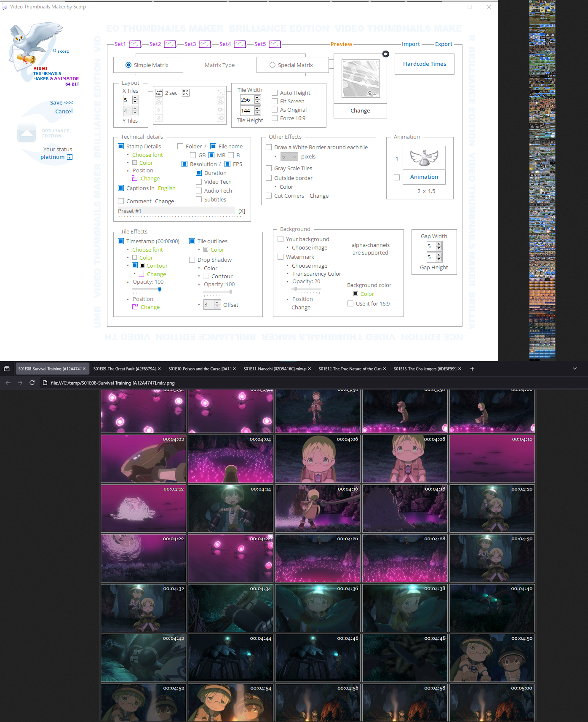Click the English captions language link
This screenshot has width=588, height=722.
click(167, 188)
